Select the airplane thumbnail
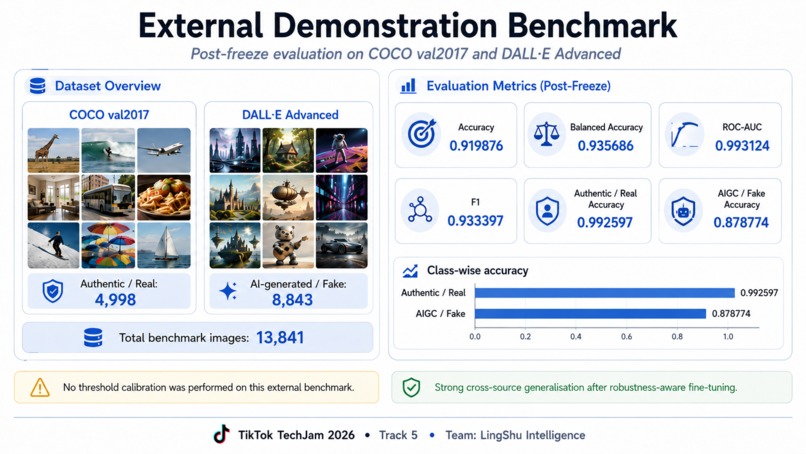806x454 pixels. coord(163,150)
